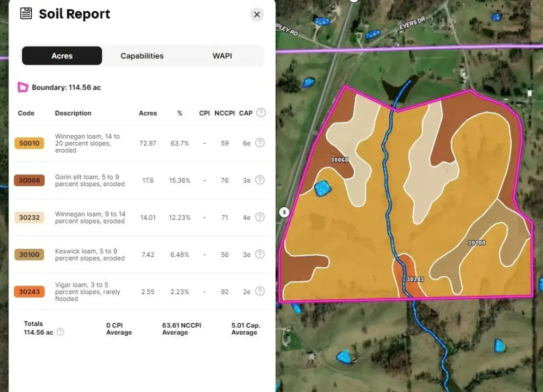Click help icon beside Totals acreage
Screen dimensions: 543x392
click(x=60, y=332)
